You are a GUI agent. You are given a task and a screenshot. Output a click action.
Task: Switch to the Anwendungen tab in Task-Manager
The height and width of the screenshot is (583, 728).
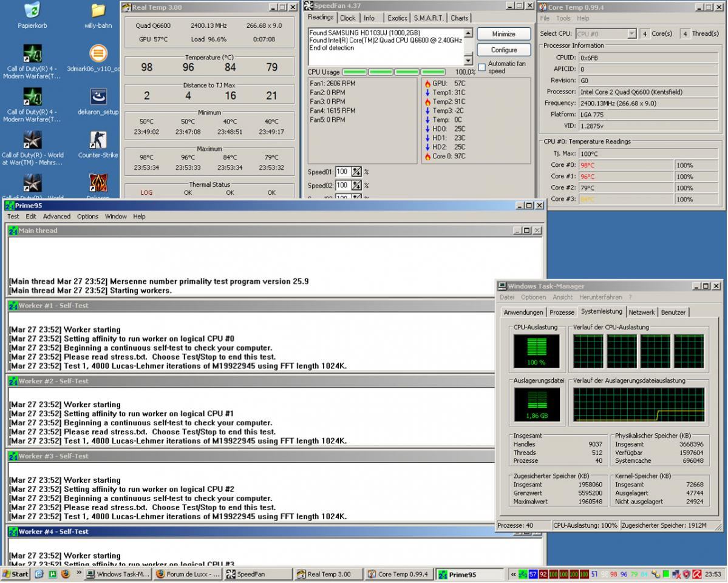523,312
